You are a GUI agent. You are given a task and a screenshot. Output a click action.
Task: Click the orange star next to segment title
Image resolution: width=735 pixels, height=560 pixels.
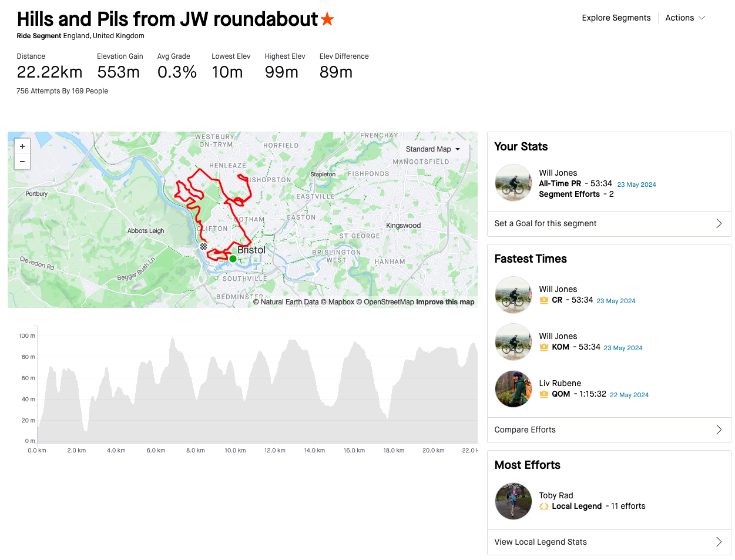click(327, 19)
